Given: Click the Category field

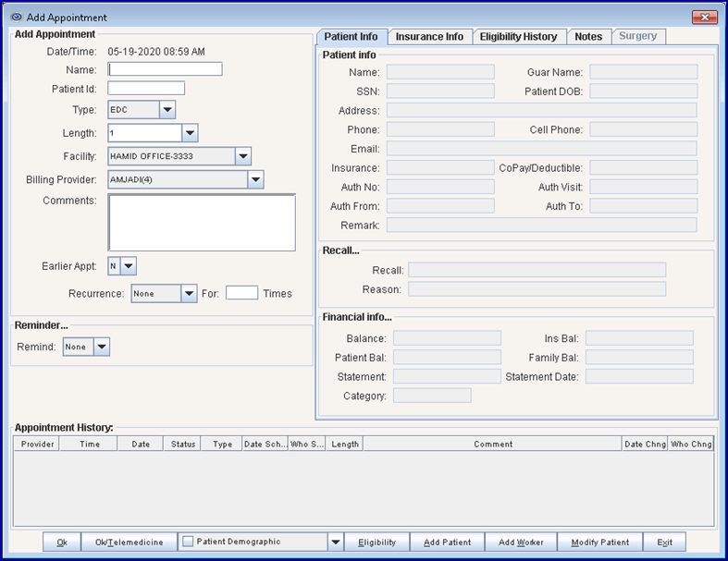Looking at the screenshot, I should tap(432, 396).
